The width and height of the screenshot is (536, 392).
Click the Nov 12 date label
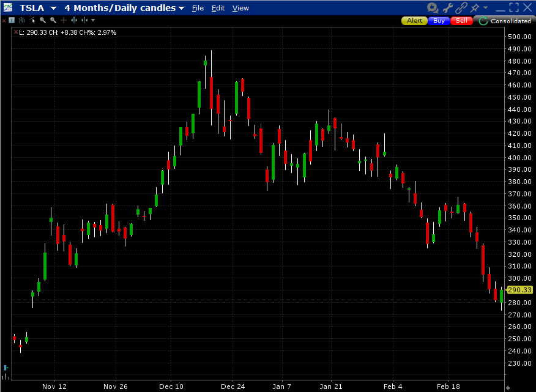coord(54,386)
